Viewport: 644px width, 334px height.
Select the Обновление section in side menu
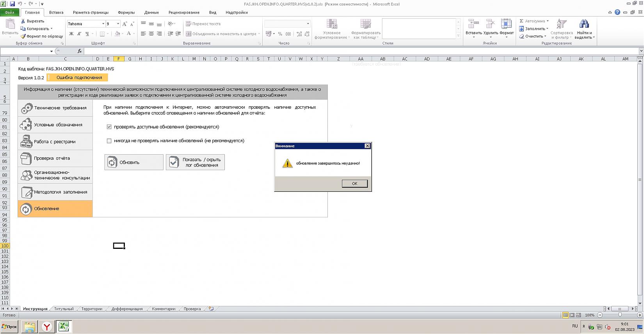tap(55, 209)
